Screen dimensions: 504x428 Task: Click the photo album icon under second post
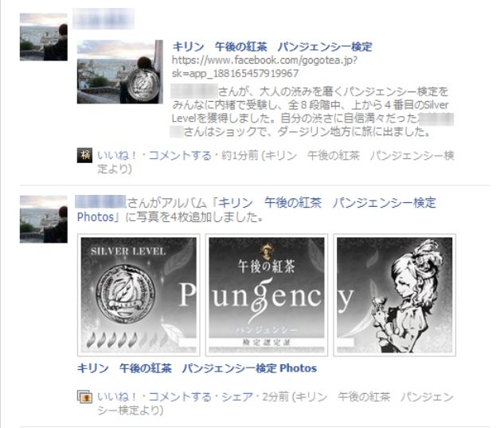85,397
